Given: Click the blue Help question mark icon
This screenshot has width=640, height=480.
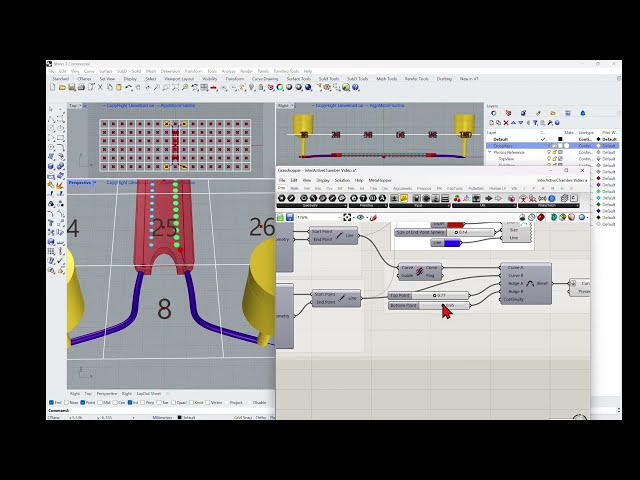Looking at the screenshot, I should pyautogui.click(x=356, y=87).
